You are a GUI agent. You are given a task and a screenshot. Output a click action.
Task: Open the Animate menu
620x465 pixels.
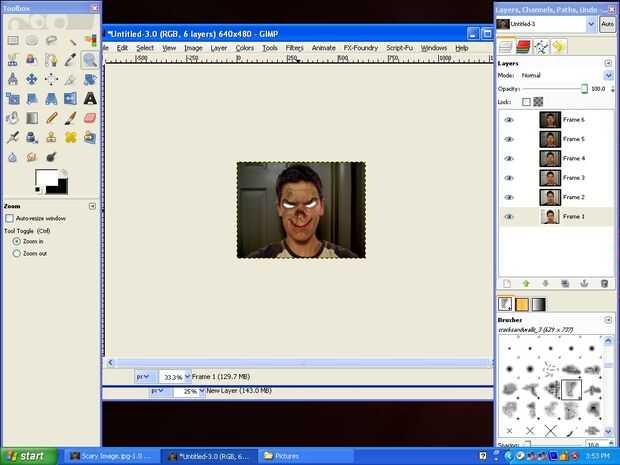[323, 48]
